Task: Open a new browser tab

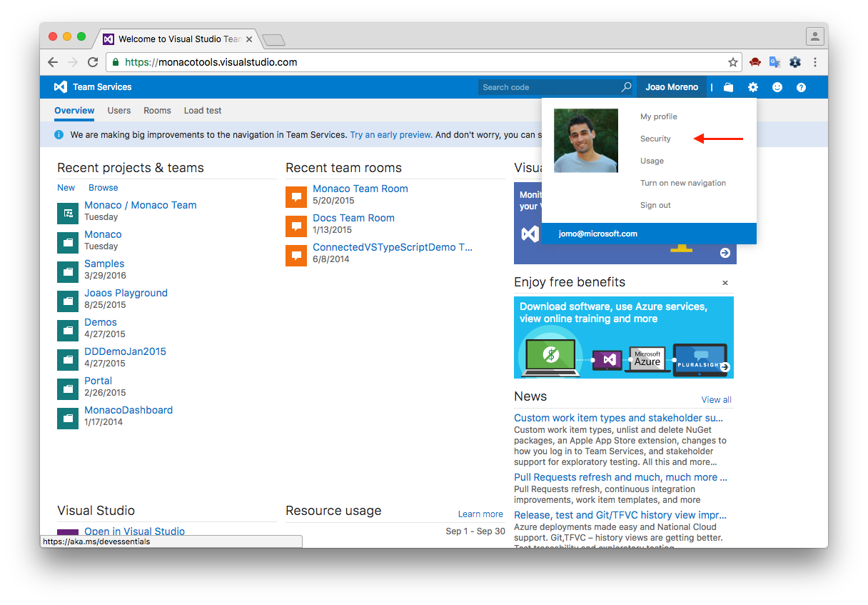Action: point(274,39)
